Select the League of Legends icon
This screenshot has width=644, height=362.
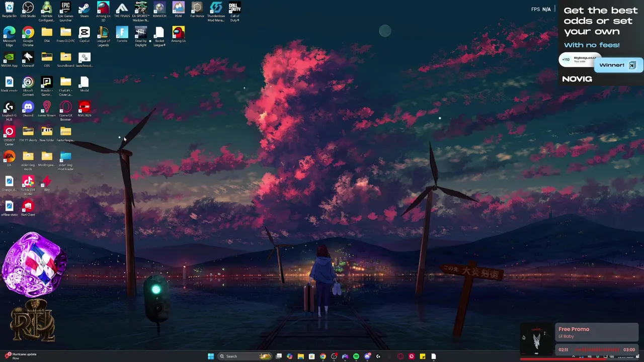(x=103, y=37)
